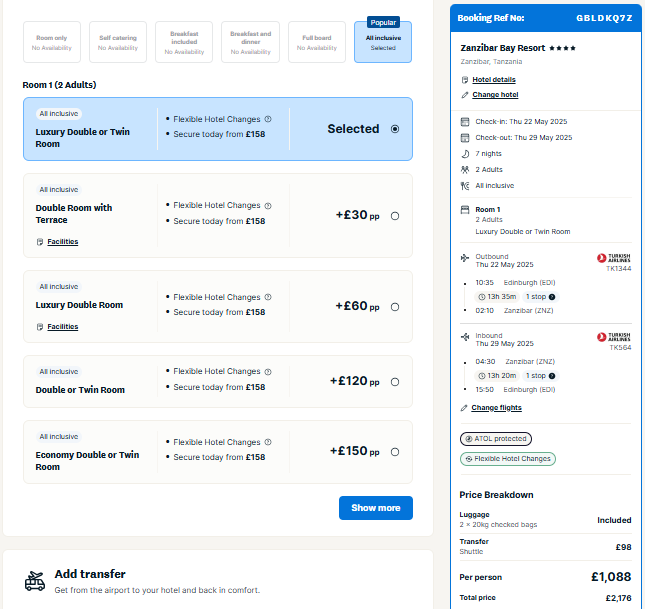
Task: Open the Hotel details link
Action: [494, 79]
